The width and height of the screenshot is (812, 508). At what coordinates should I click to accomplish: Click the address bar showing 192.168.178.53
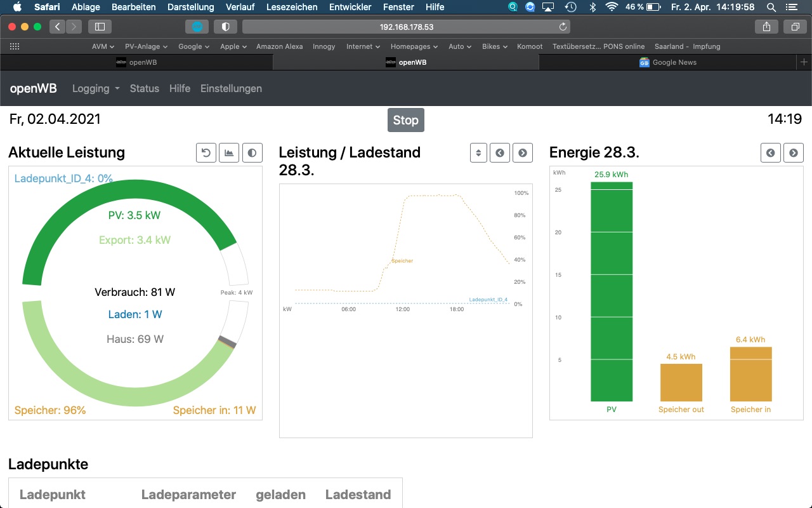tap(406, 27)
